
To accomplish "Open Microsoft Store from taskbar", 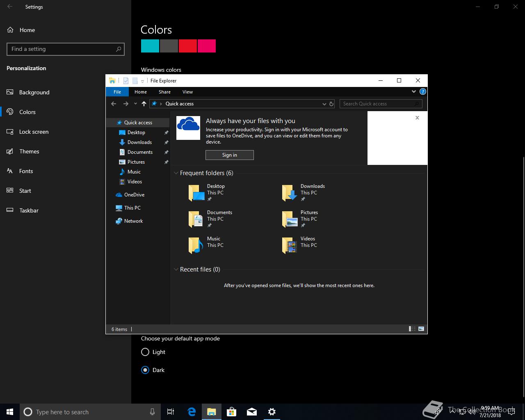I will point(232,412).
